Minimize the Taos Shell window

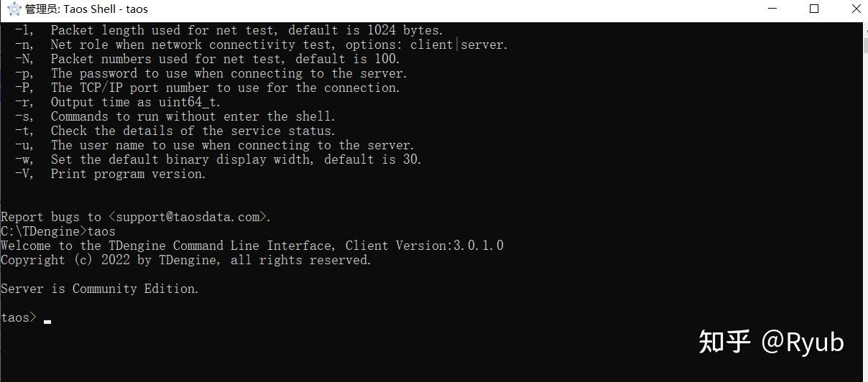[x=772, y=9]
